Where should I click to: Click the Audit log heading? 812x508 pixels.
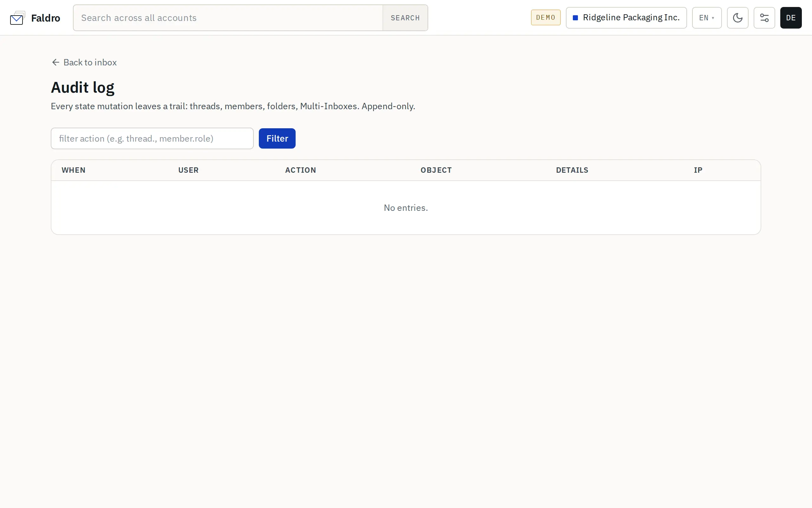click(82, 87)
